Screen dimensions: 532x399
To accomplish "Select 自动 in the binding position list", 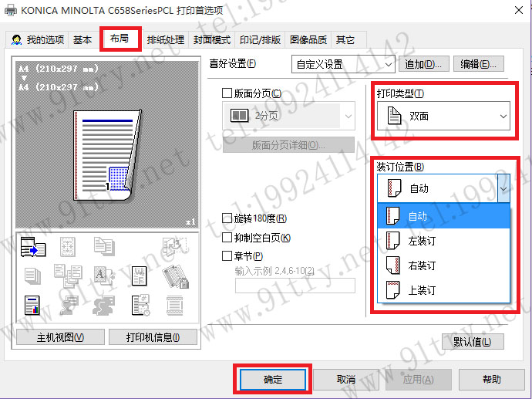I will pyautogui.click(x=443, y=216).
